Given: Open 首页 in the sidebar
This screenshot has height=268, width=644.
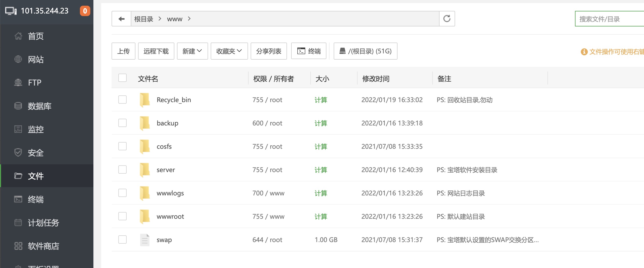Looking at the screenshot, I should [x=36, y=36].
